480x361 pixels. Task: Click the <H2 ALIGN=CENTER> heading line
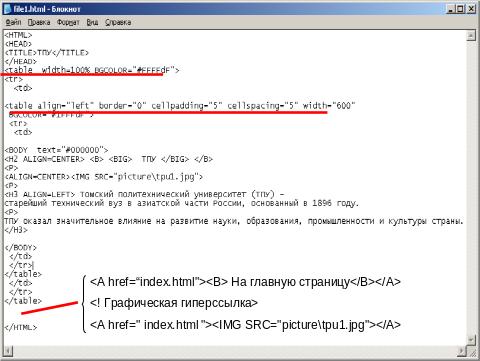pos(109,159)
